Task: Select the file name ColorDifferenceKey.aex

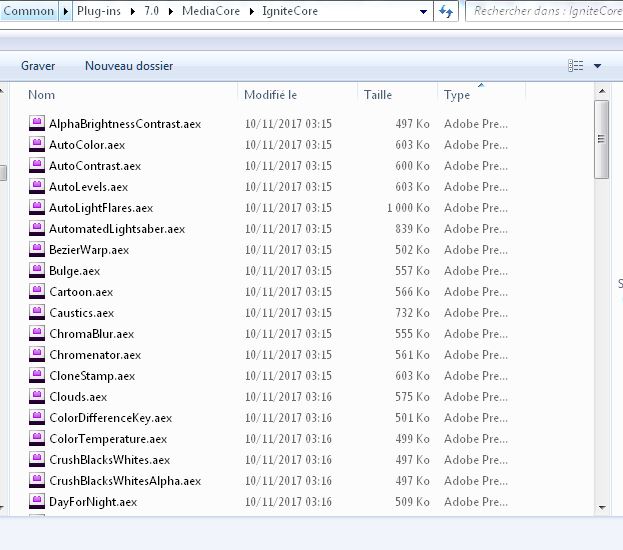Action: [110, 418]
